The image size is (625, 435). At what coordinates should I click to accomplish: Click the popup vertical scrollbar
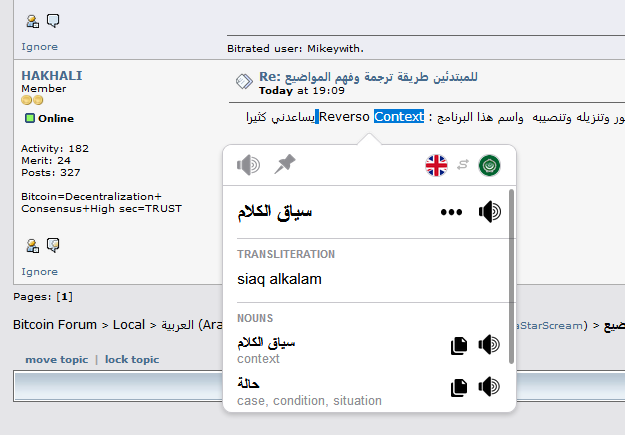click(x=511, y=277)
